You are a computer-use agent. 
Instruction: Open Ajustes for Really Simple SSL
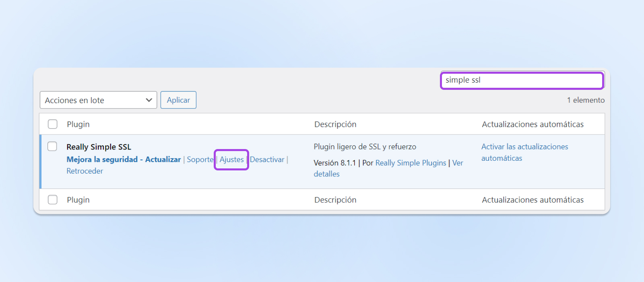[231, 160]
